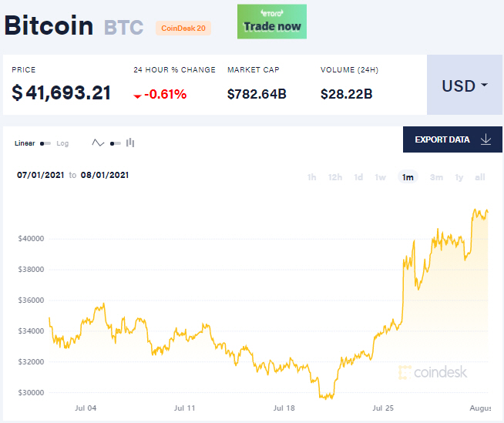504x423 pixels.
Task: Select the 12h time range
Action: [334, 177]
